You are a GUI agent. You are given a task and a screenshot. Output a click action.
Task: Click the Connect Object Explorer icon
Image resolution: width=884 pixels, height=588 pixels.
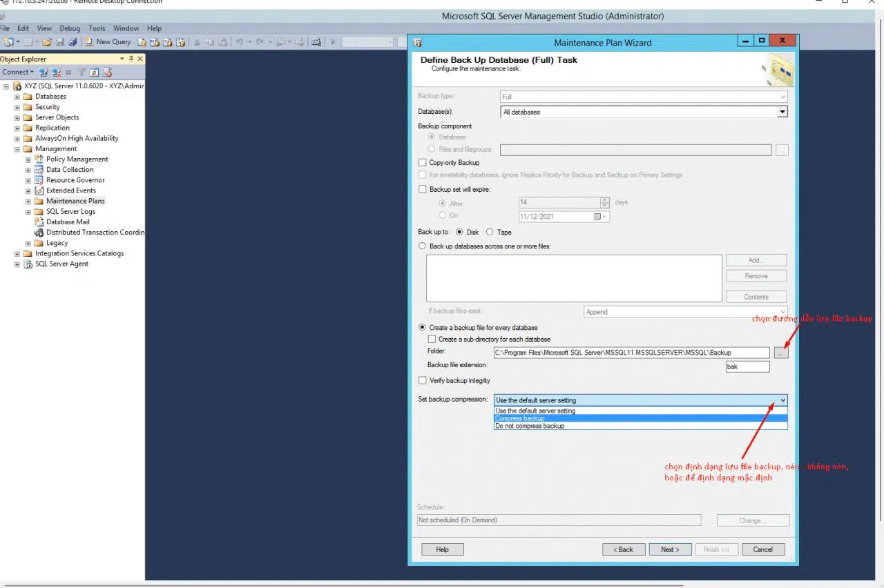pyautogui.click(x=44, y=72)
